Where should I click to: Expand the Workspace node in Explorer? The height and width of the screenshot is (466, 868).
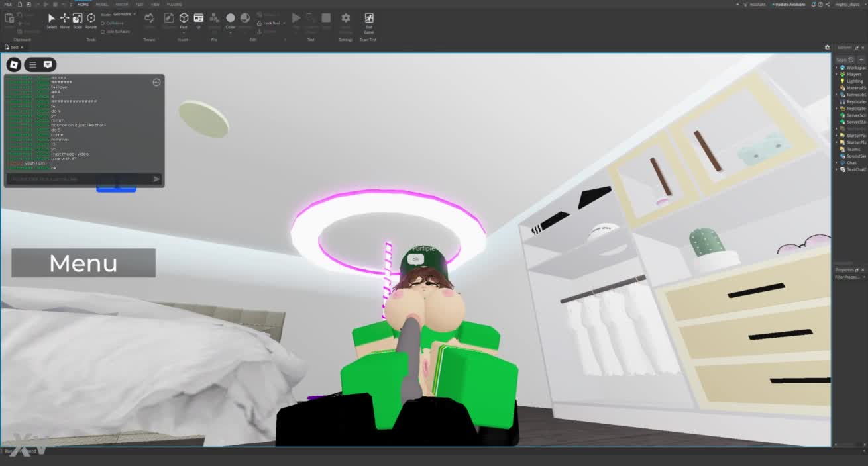click(x=836, y=68)
